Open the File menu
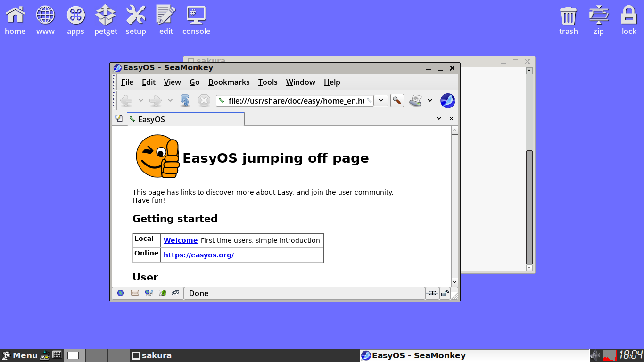644x362 pixels. tap(127, 82)
